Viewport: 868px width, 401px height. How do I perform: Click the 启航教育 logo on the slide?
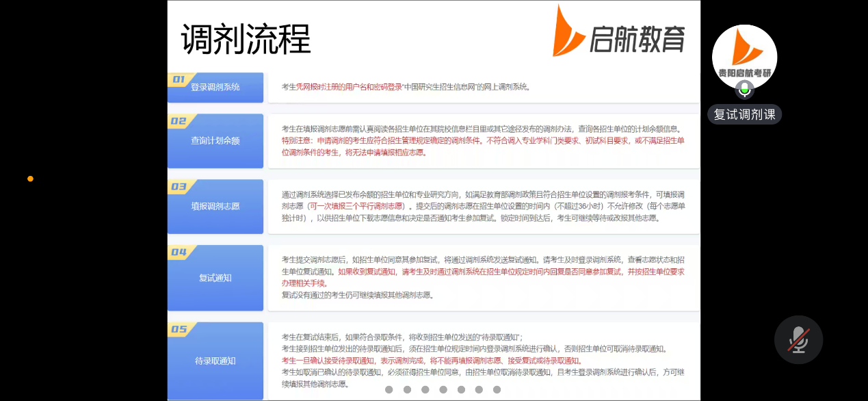tap(619, 32)
